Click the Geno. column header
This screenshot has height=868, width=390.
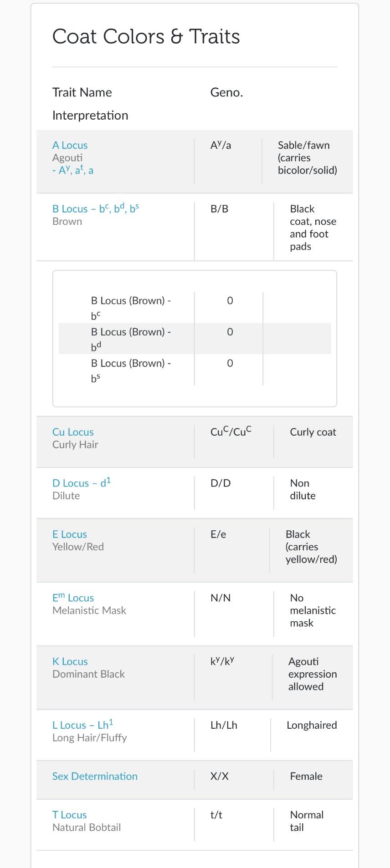pos(226,92)
